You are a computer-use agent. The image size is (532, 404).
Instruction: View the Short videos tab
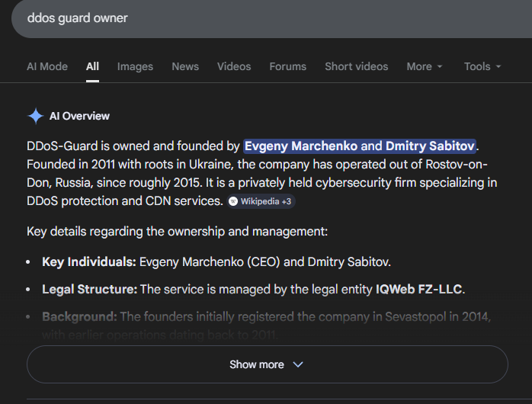coord(356,66)
